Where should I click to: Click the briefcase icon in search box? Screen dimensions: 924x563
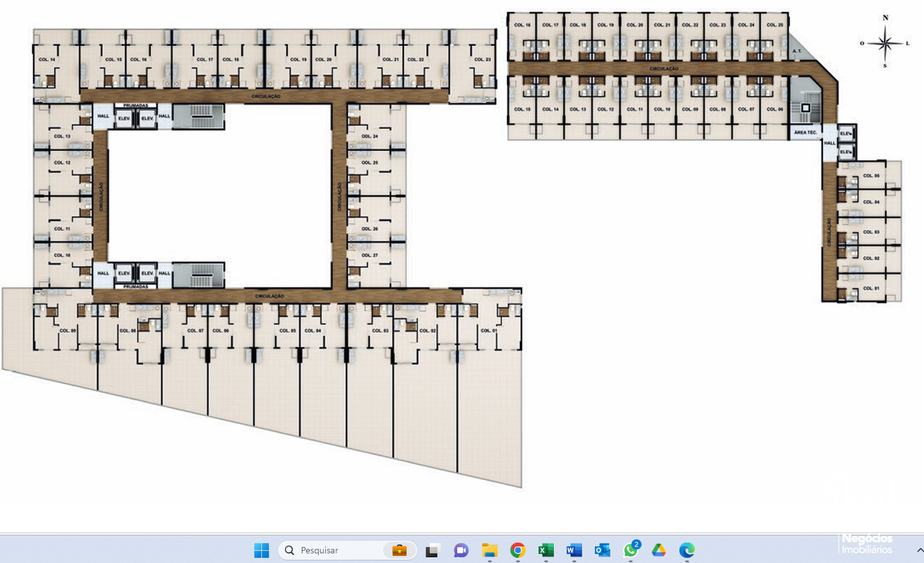click(400, 550)
